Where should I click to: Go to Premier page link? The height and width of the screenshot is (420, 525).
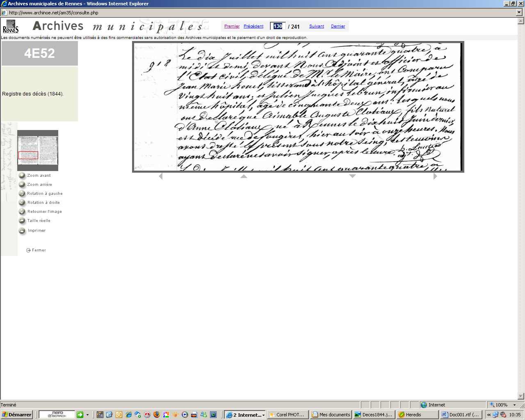(x=232, y=26)
